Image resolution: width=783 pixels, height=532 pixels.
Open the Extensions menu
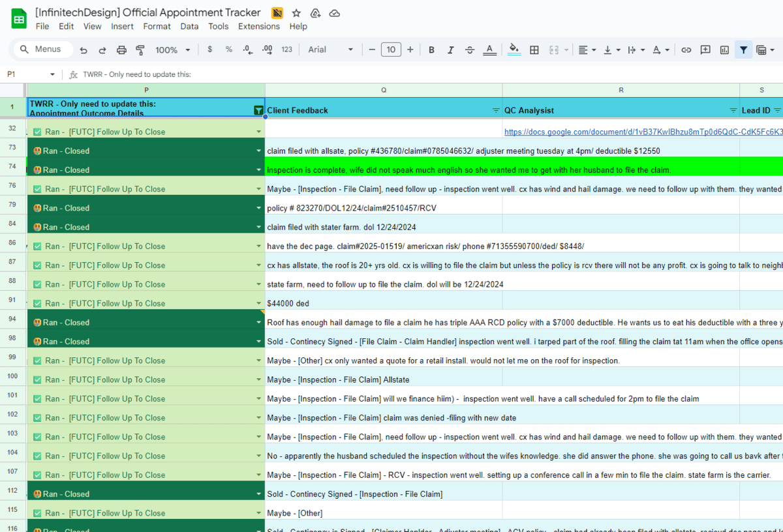[x=259, y=27]
